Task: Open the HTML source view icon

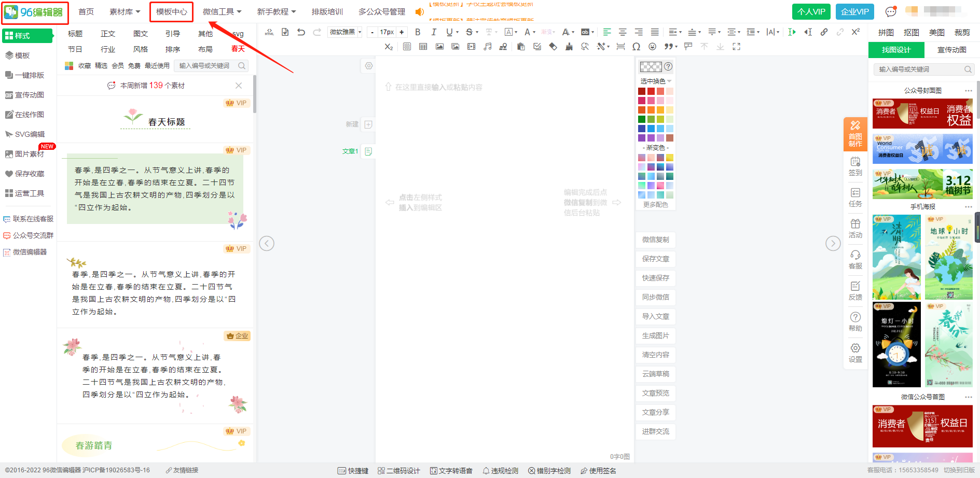Action: pyautogui.click(x=269, y=32)
